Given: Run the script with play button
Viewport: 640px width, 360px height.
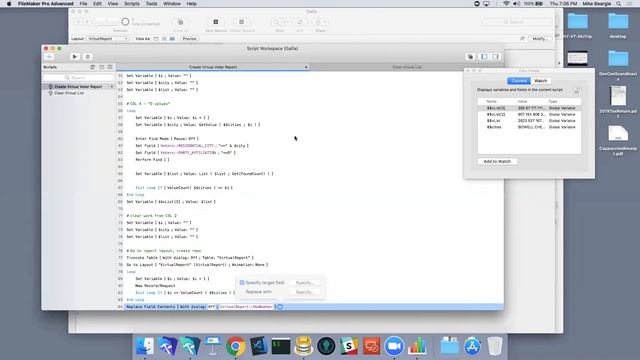Looking at the screenshot, I should (x=75, y=57).
